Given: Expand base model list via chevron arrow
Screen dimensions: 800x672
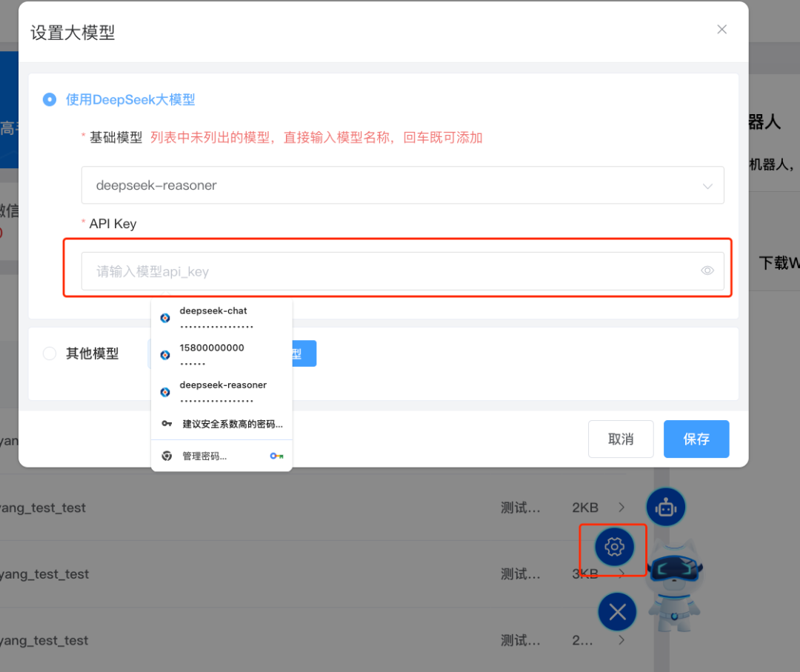Looking at the screenshot, I should point(707,186).
